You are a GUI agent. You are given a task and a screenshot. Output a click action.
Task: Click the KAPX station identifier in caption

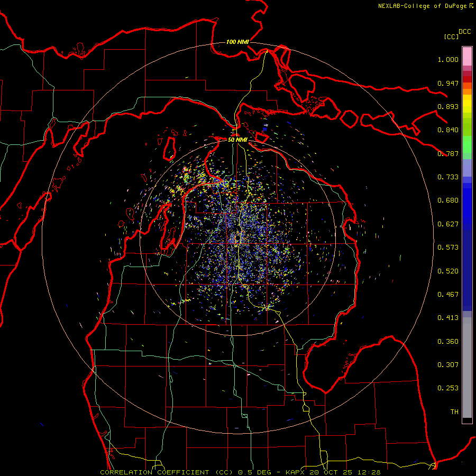[x=296, y=472]
